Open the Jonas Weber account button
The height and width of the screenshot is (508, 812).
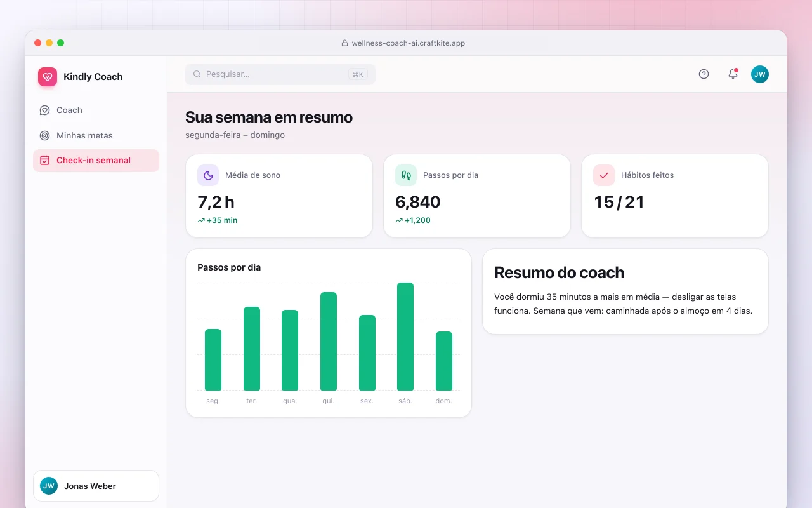coord(96,486)
